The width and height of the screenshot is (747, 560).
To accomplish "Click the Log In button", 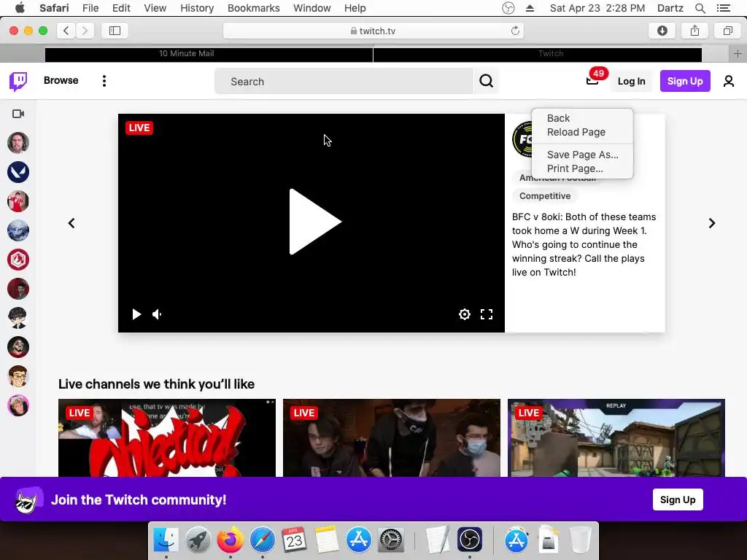I will (x=631, y=82).
